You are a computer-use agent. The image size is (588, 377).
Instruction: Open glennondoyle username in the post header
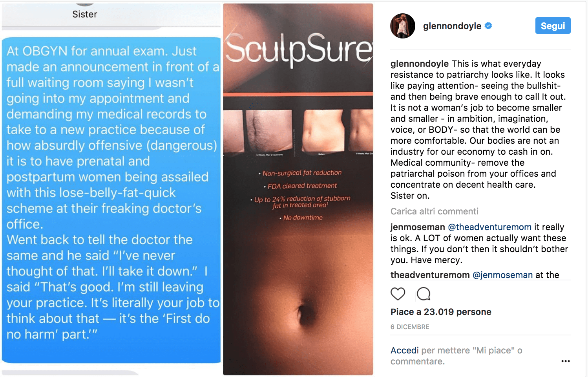tap(452, 26)
